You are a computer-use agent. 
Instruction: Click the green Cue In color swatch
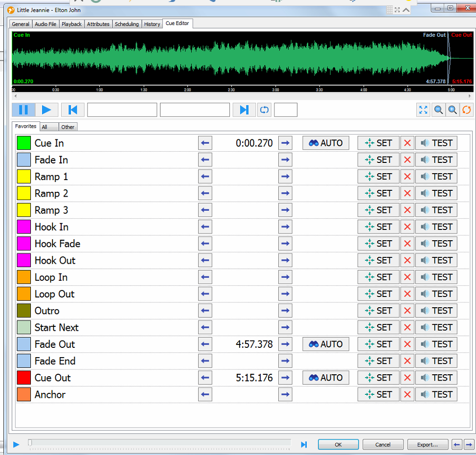coord(24,143)
